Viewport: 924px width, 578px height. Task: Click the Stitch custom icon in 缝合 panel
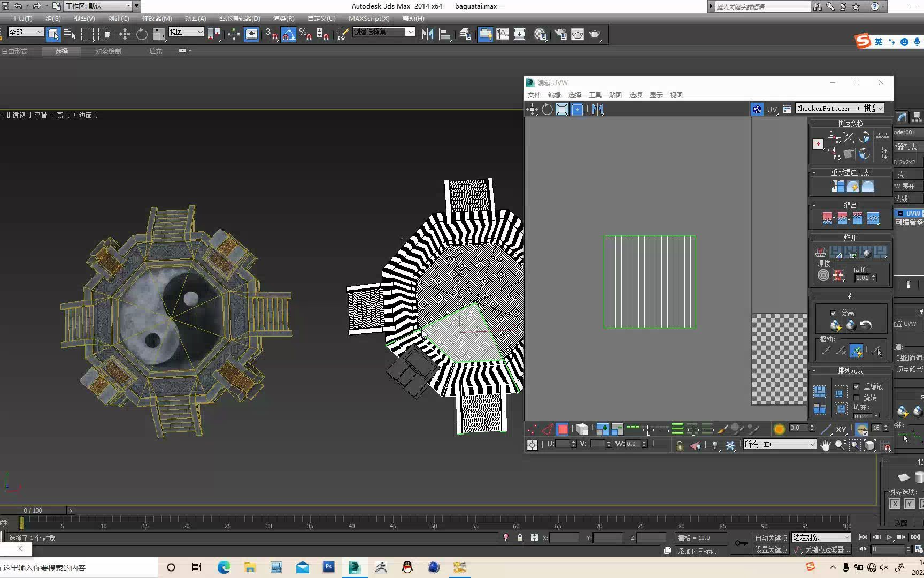click(x=873, y=218)
